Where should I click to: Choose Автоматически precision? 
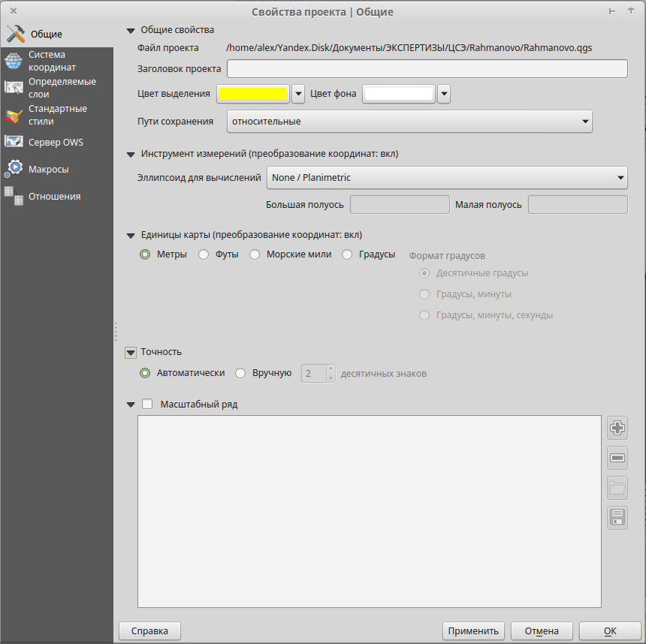click(x=145, y=373)
